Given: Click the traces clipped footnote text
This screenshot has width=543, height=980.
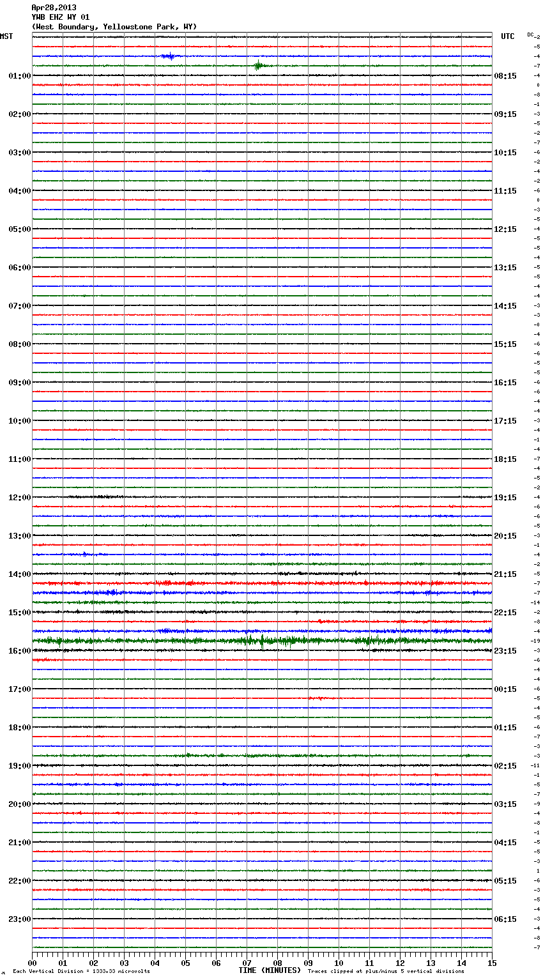Looking at the screenshot, I should coord(386,972).
